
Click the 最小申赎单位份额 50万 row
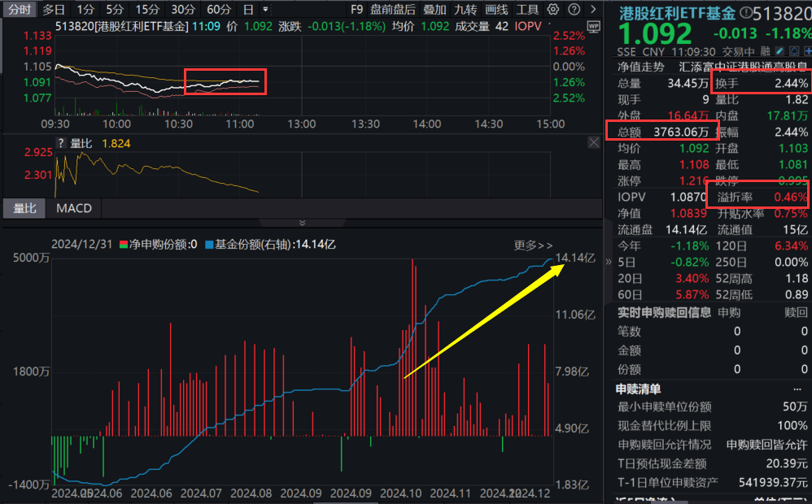click(x=712, y=406)
